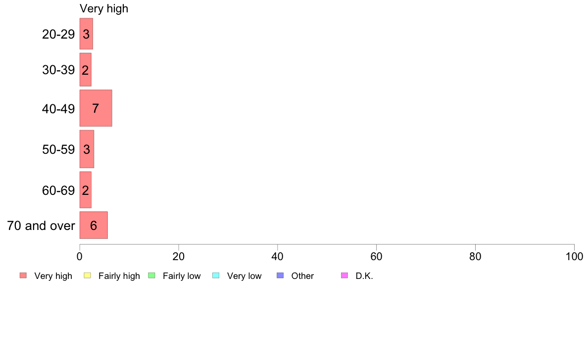Click the 40-49 age category label
Image resolution: width=588 pixels, height=364 pixels.
click(58, 109)
